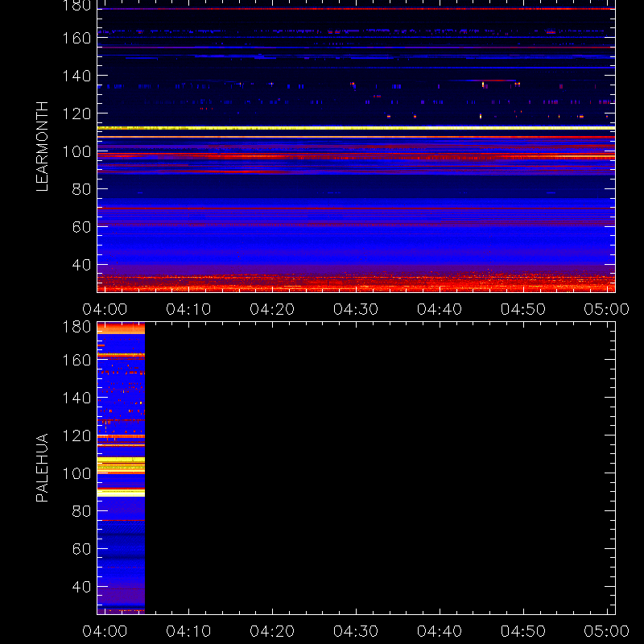This screenshot has width=644, height=644.
Task: Pick the 80 tick label on Palehua axis
Action: [81, 511]
